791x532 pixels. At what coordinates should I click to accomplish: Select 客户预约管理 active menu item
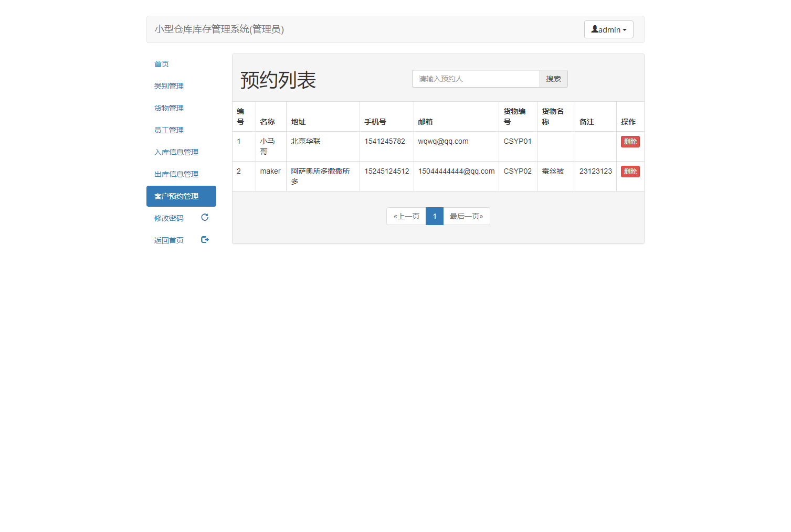(181, 196)
